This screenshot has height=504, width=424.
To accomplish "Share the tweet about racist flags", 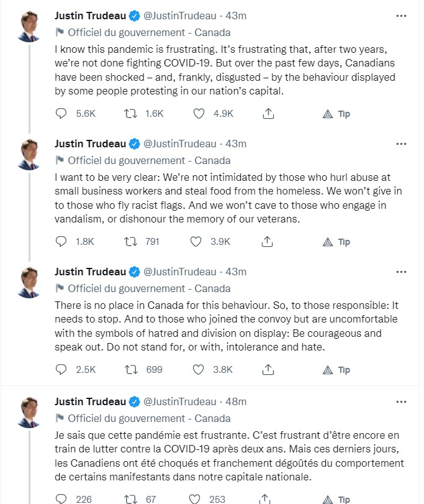I will [268, 242].
